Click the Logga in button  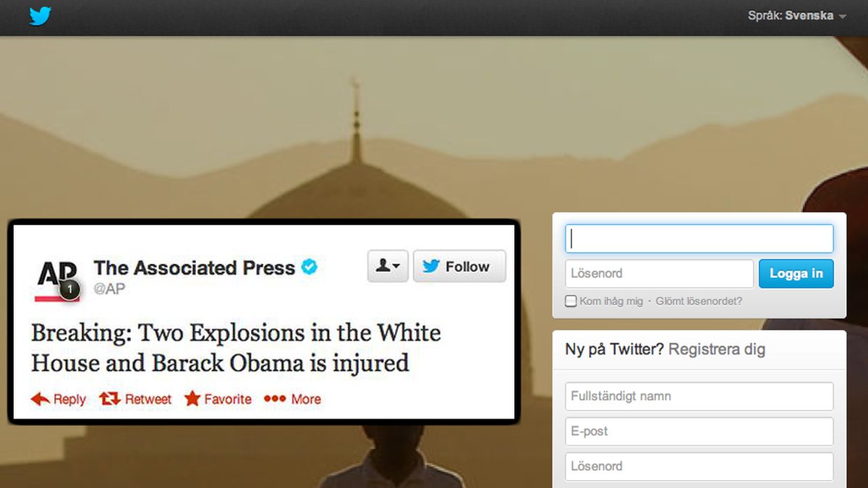(x=796, y=274)
